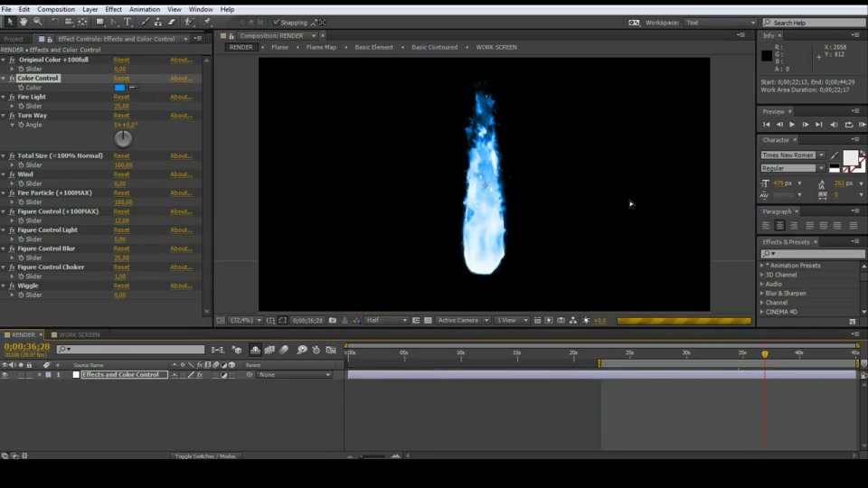868x488 pixels.
Task: Click the motion blur enable icon in timeline
Action: point(284,350)
